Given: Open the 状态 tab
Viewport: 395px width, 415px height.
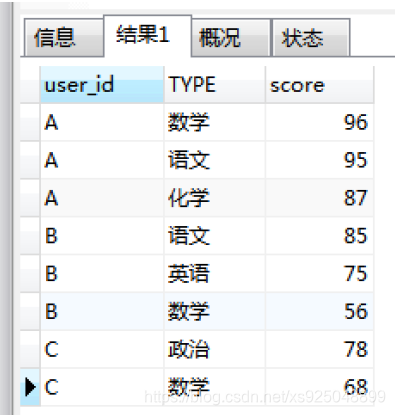Looking at the screenshot, I should point(311,38).
